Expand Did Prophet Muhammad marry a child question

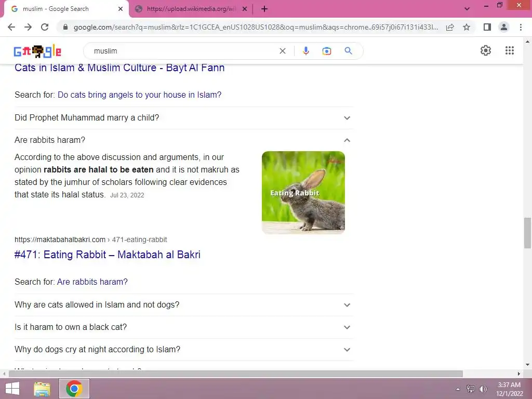[x=183, y=118]
